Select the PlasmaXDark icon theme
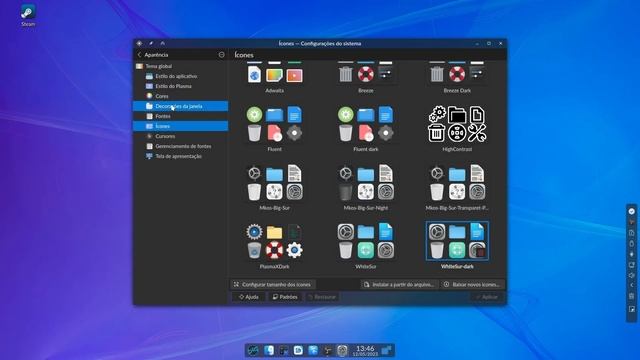This screenshot has height=360, width=640. pos(274,246)
